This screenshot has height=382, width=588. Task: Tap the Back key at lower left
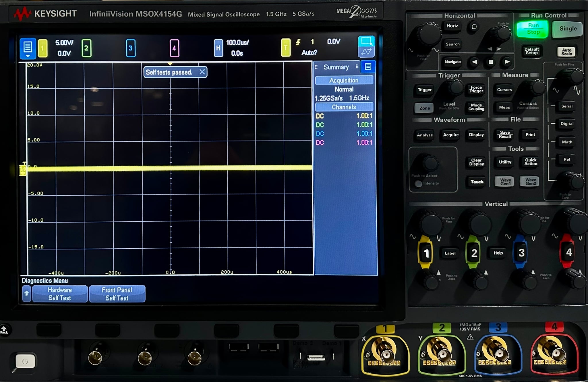(x=4, y=330)
